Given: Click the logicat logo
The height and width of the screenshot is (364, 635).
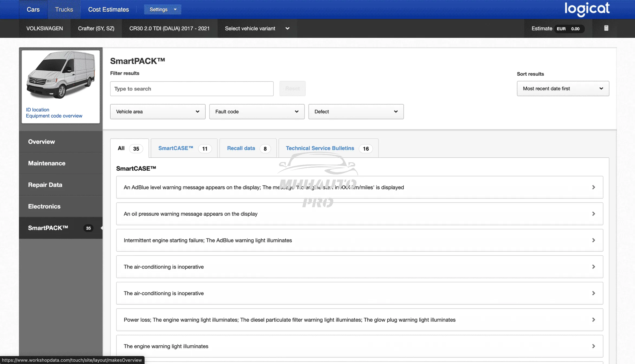Looking at the screenshot, I should (x=587, y=9).
